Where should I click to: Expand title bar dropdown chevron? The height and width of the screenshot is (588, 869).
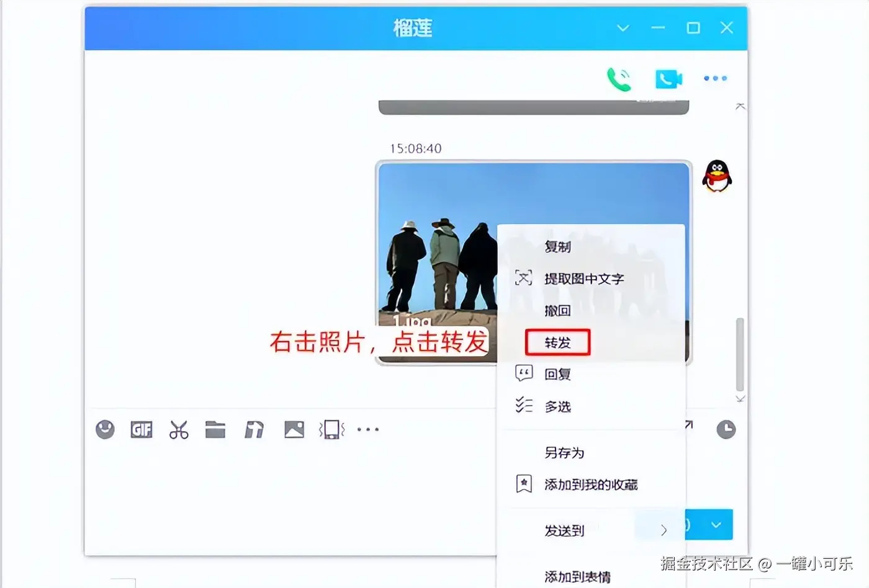click(x=623, y=28)
